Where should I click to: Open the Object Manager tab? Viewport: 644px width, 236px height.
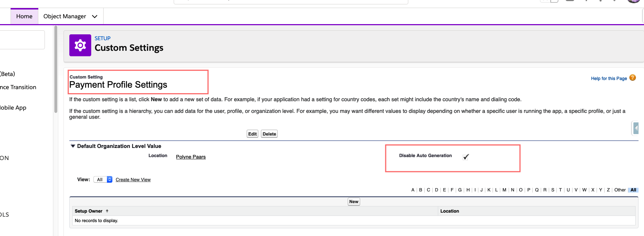point(65,16)
